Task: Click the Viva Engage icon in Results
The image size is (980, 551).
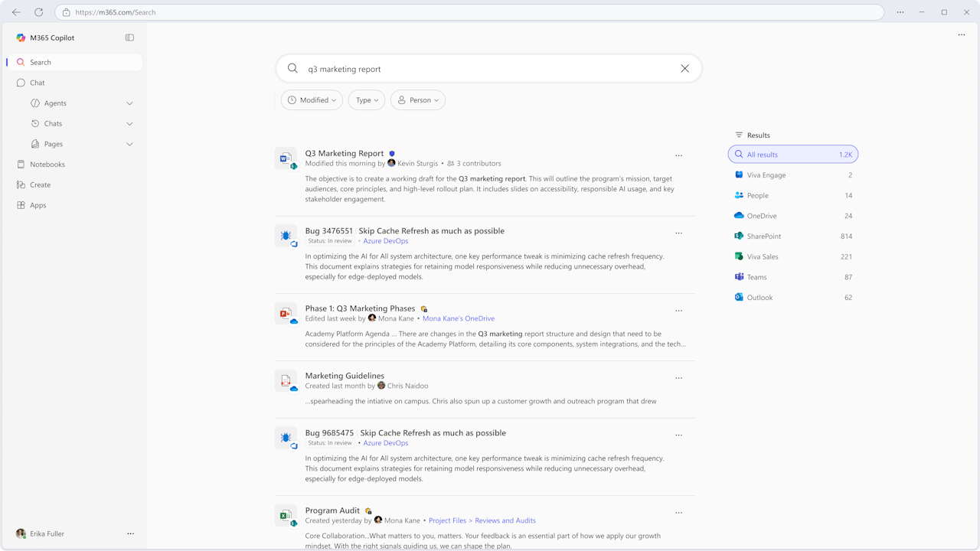Action: (737, 174)
